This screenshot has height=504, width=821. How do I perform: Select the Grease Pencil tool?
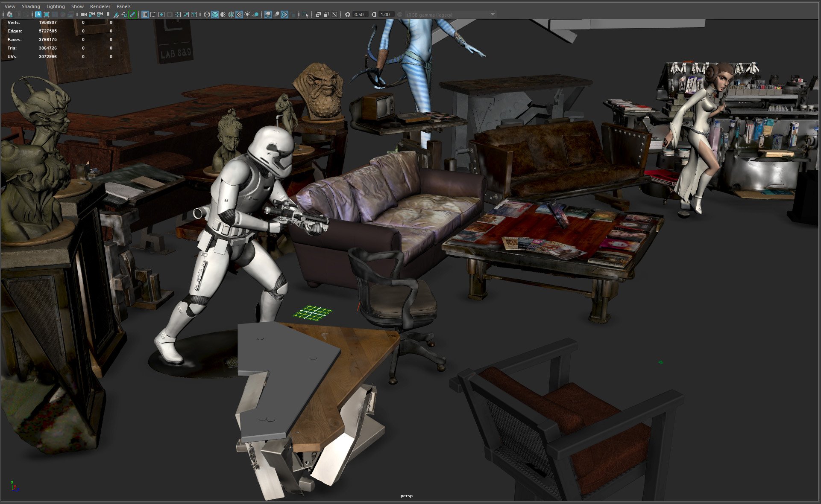(132, 15)
